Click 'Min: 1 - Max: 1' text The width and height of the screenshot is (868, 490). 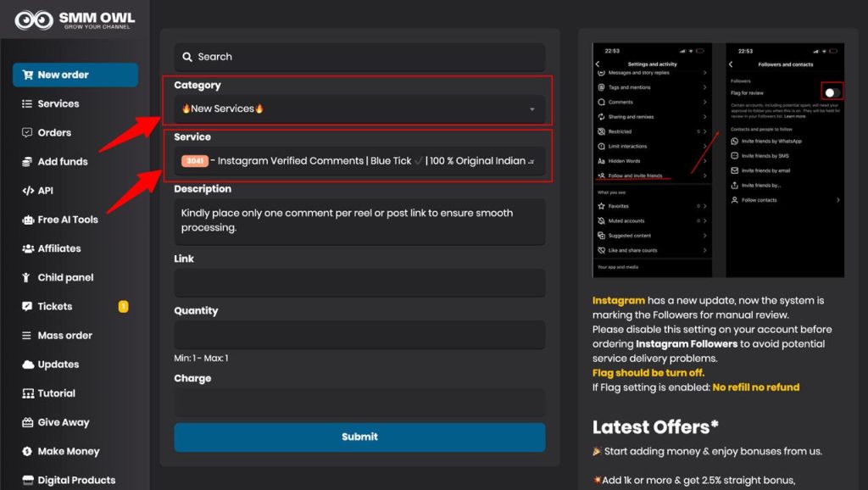coord(201,359)
